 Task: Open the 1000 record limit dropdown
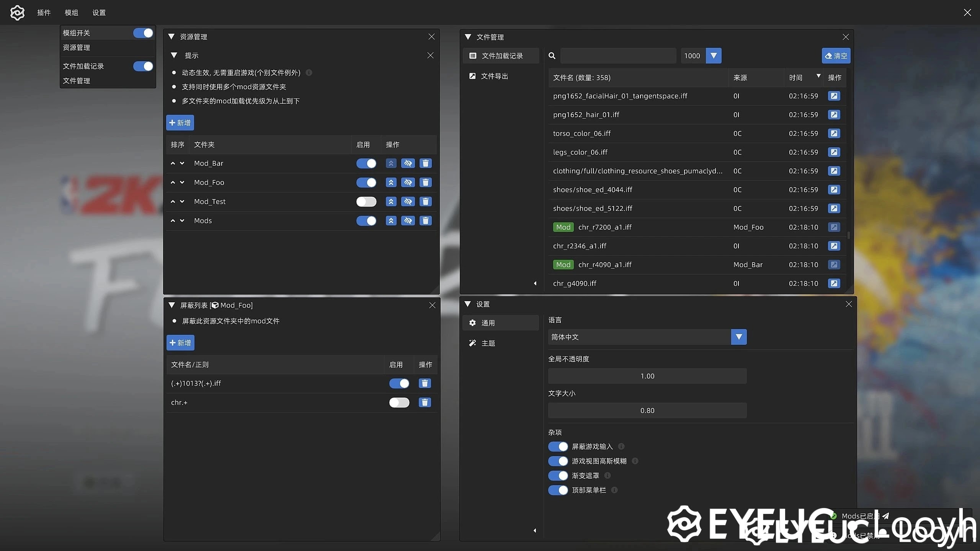pyautogui.click(x=713, y=56)
